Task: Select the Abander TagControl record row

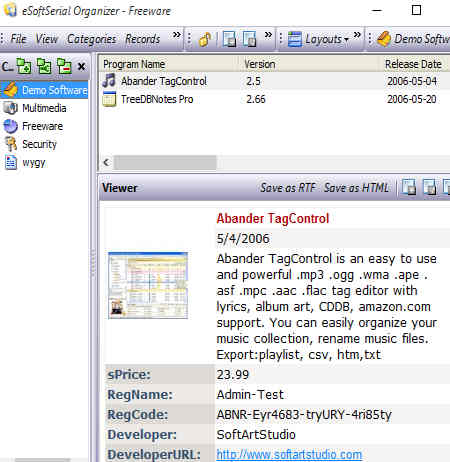Action: [x=274, y=81]
